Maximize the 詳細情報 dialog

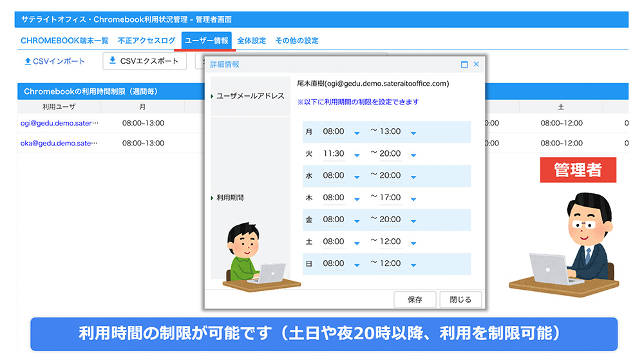tap(464, 64)
